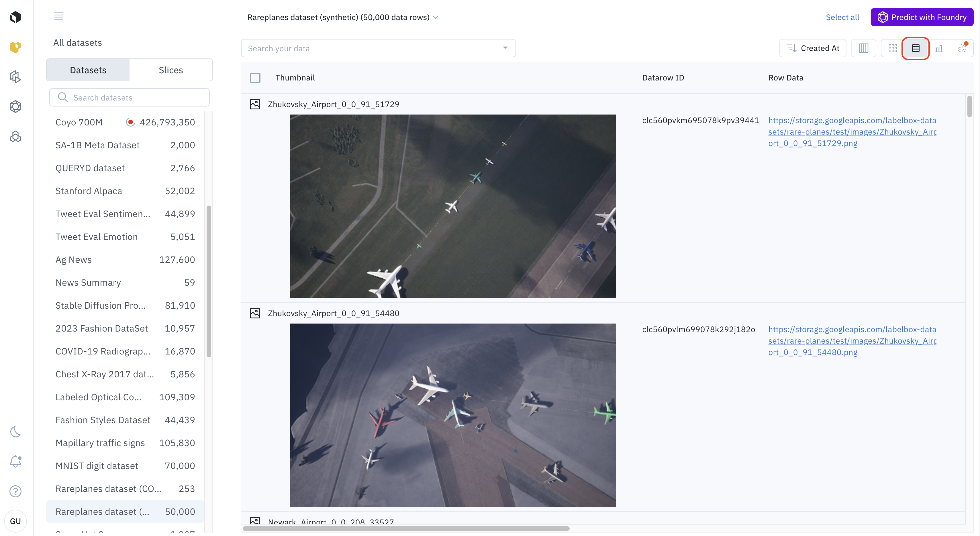Open second airport thumbnail with red plane
The height and width of the screenshot is (536, 980).
[453, 415]
